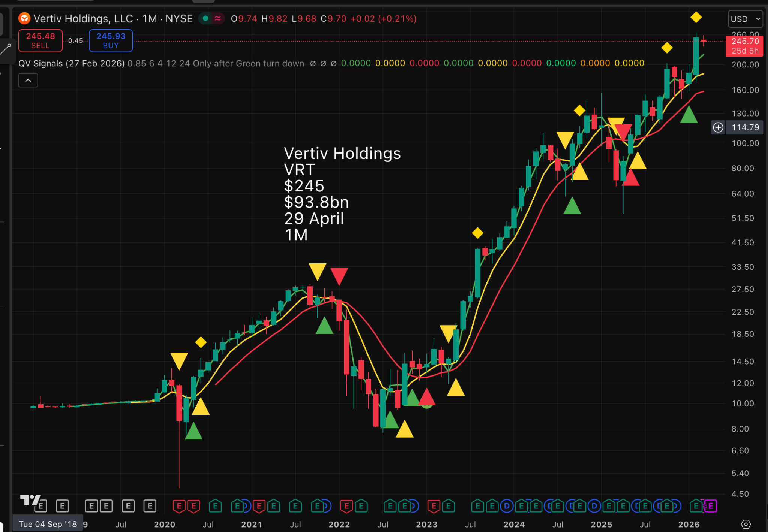768x532 pixels.
Task: Select the trend line drawing tool
Action: point(5,49)
